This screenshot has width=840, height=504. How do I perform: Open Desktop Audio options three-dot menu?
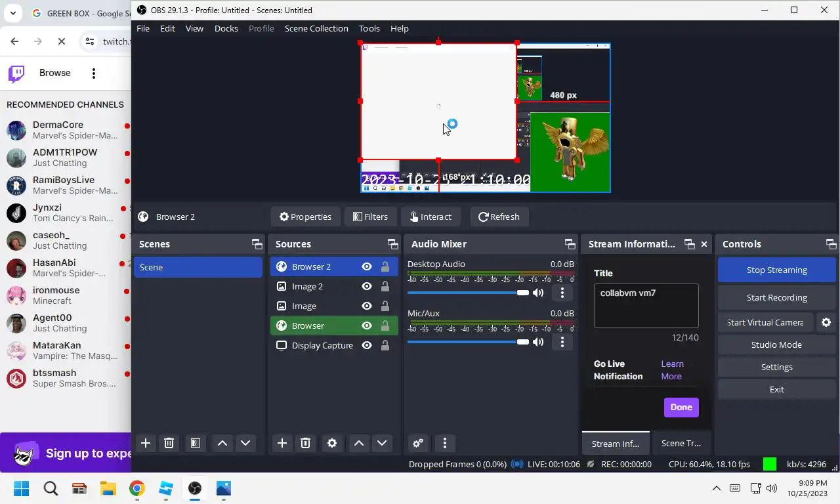[562, 293]
